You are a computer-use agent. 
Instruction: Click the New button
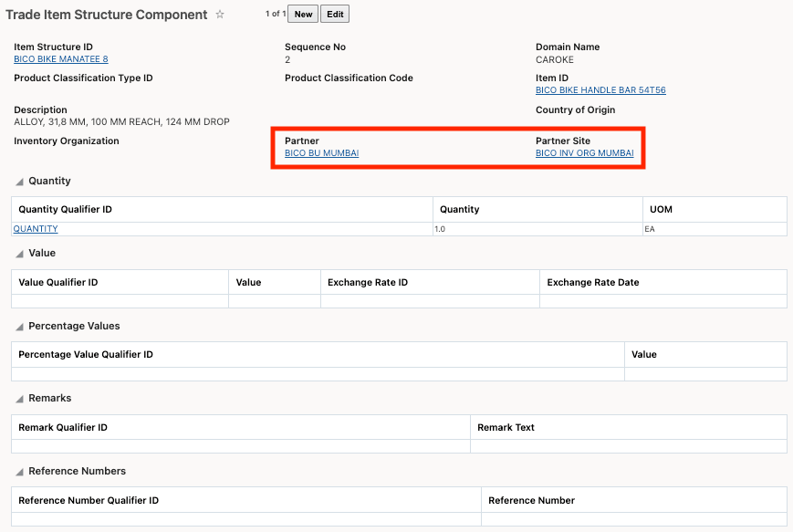click(303, 15)
